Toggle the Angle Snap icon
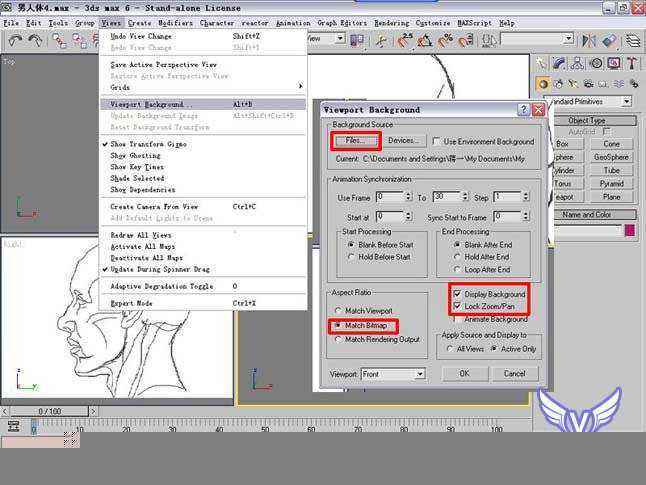This screenshot has height=485, width=646. click(425, 40)
